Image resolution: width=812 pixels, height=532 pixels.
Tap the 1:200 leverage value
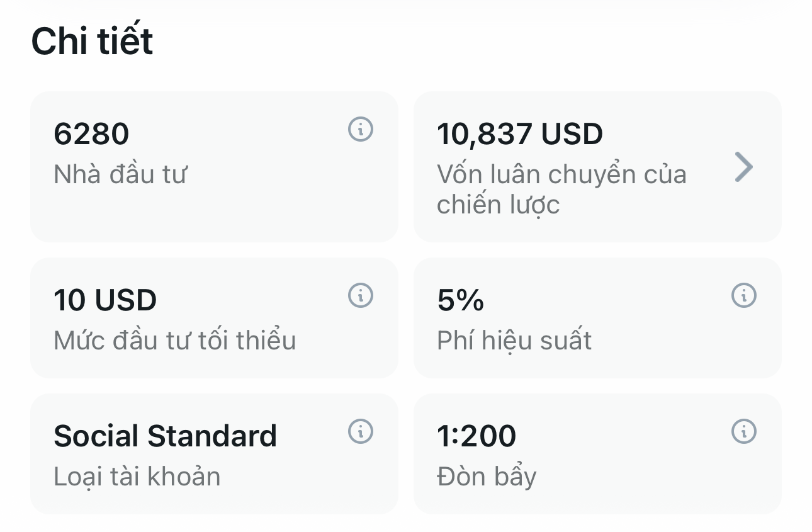[476, 436]
